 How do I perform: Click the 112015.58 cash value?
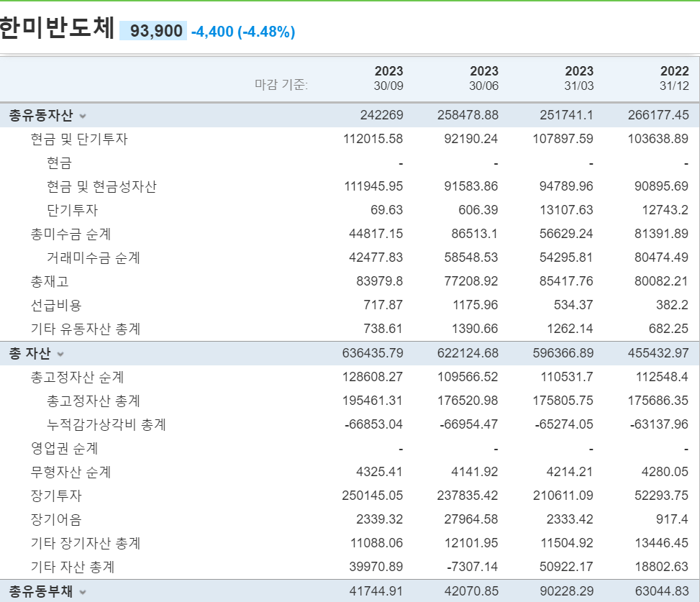(373, 139)
